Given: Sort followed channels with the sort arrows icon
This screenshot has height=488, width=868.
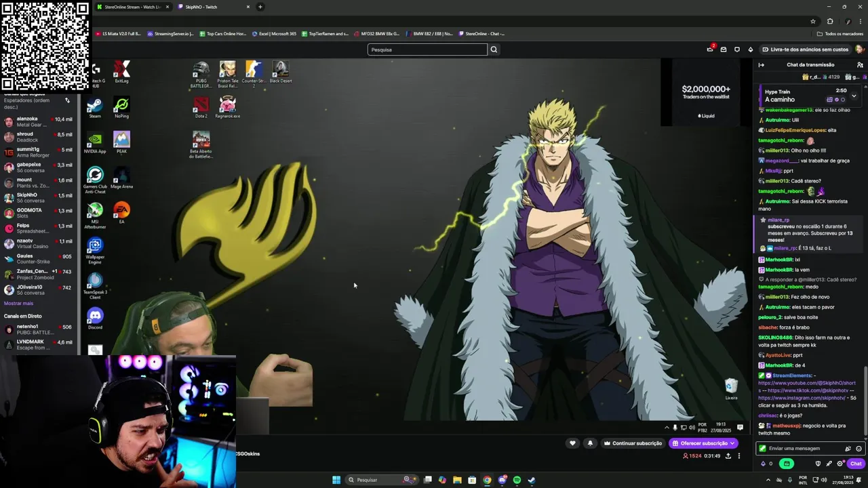Looking at the screenshot, I should pyautogui.click(x=67, y=100).
